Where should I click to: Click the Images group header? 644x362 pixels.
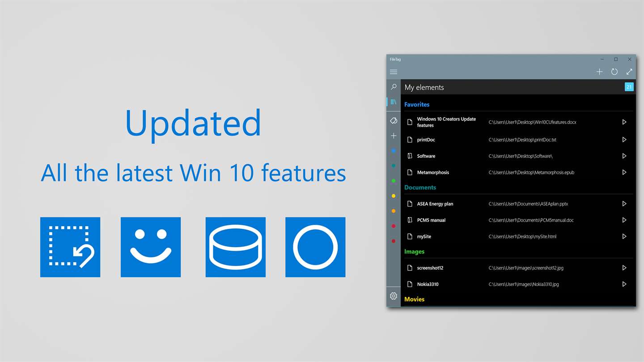414,252
